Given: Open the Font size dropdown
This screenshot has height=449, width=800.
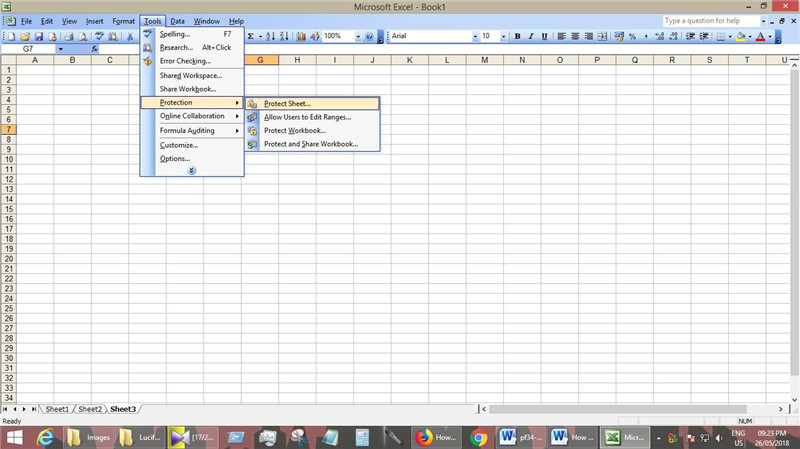Looking at the screenshot, I should pos(503,36).
